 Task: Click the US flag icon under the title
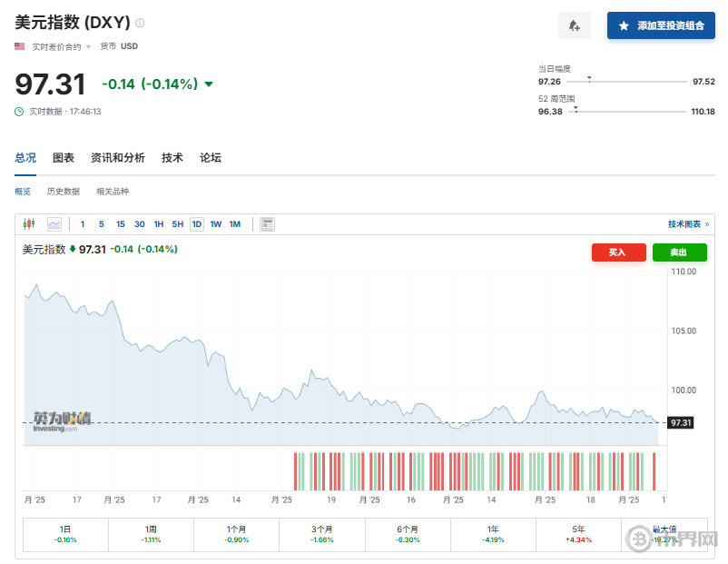(x=20, y=46)
